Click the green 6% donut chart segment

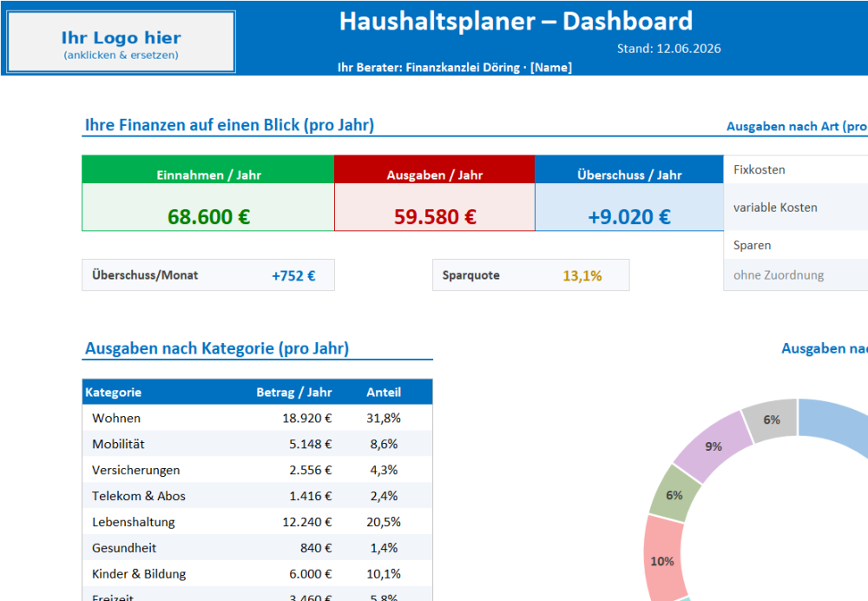[x=674, y=496]
